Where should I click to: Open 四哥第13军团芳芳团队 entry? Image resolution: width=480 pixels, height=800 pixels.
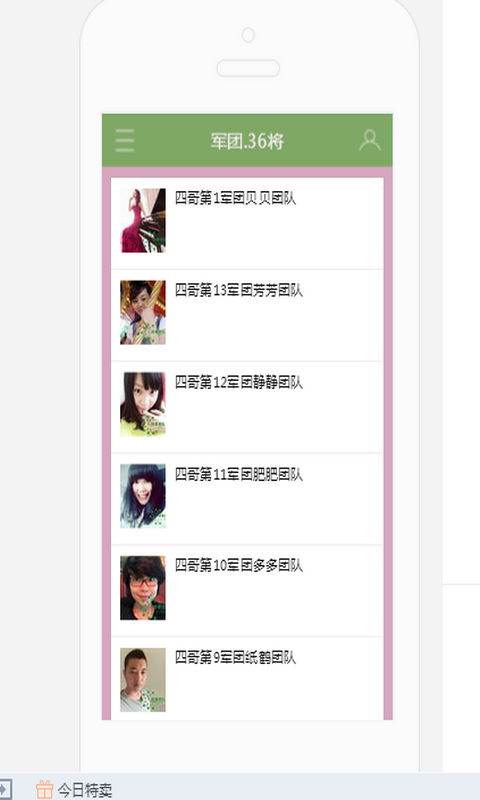coord(247,315)
